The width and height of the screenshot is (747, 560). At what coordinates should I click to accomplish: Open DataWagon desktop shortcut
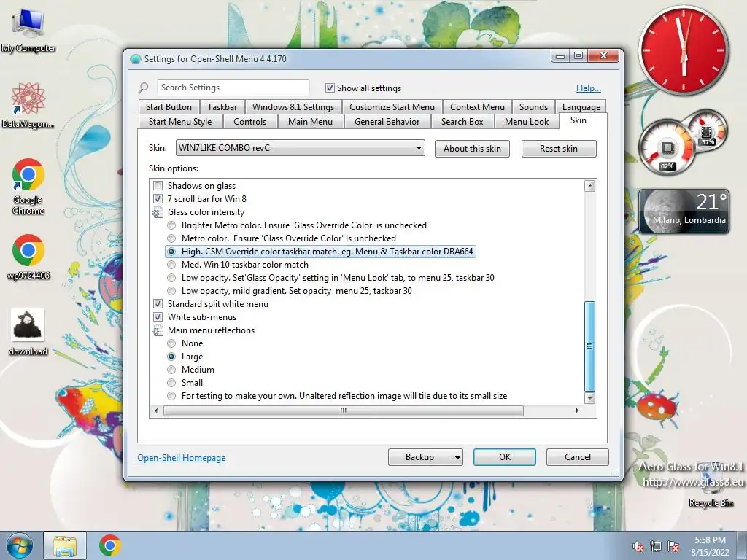[x=28, y=105]
